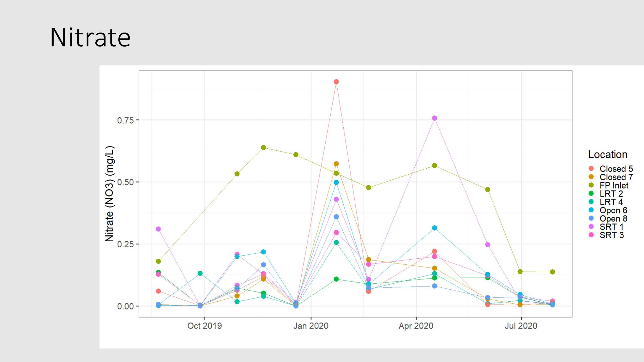Viewport: 644px width, 362px height.
Task: Click the Location legend title
Action: click(608, 154)
